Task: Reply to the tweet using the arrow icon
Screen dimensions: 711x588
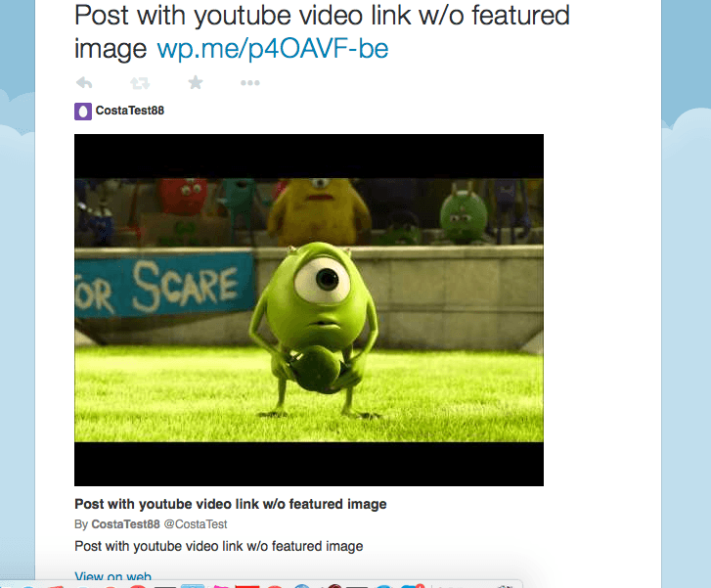Action: tap(84, 83)
